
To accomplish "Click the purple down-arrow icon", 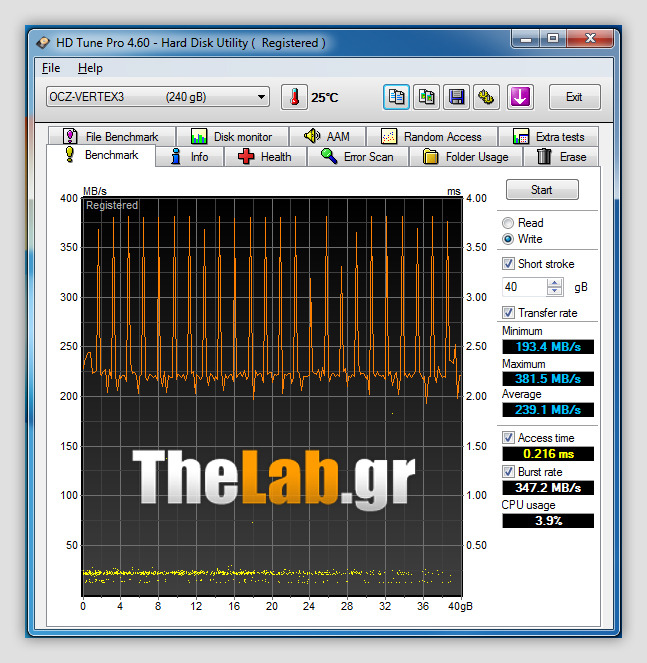I will (x=520, y=97).
